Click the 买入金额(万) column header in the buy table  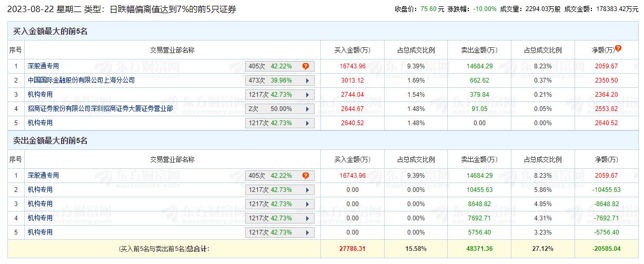coord(352,50)
